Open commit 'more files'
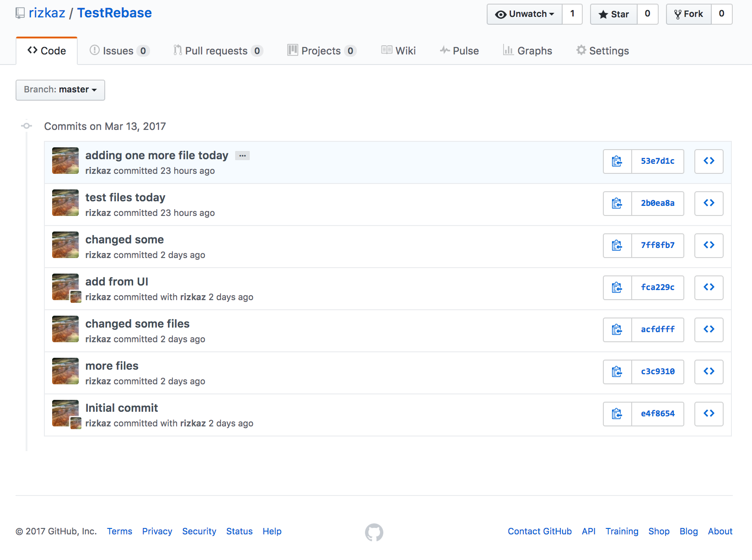Screen dimensions: 752x560 (x=112, y=366)
